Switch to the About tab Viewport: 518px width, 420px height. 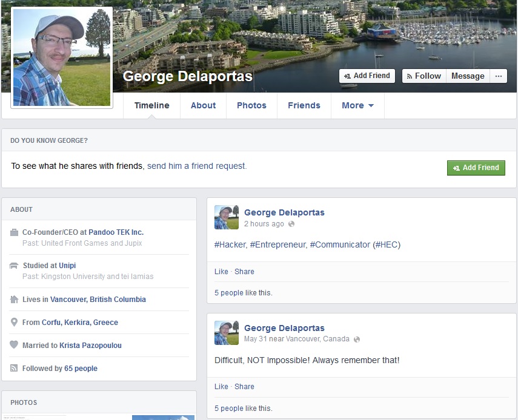click(203, 105)
